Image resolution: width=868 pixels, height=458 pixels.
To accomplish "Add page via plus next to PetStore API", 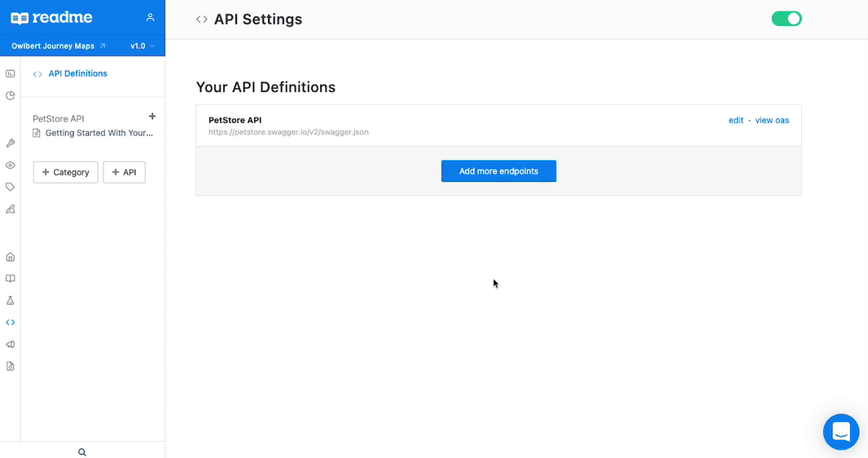I will click(152, 117).
